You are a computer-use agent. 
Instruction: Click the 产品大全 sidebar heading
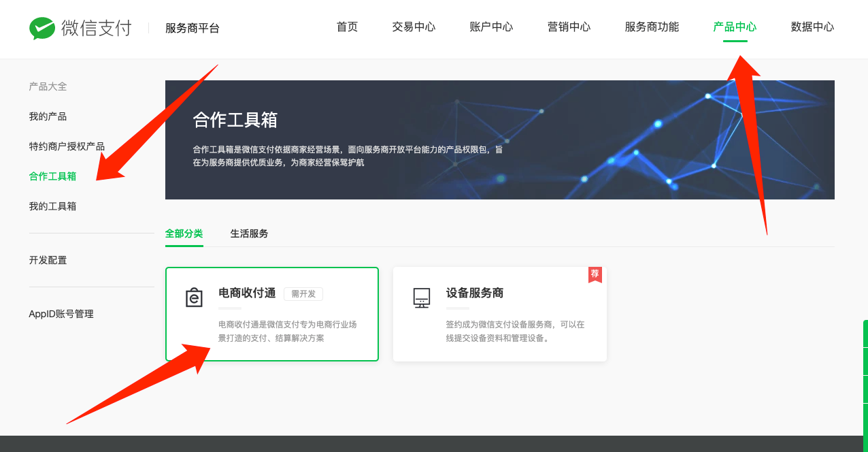point(48,86)
